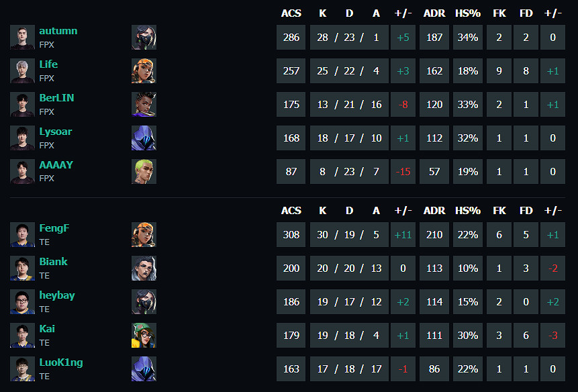Image resolution: width=578 pixels, height=392 pixels.
Task: Click autumn's agent icon in FPX row
Action: [x=144, y=38]
